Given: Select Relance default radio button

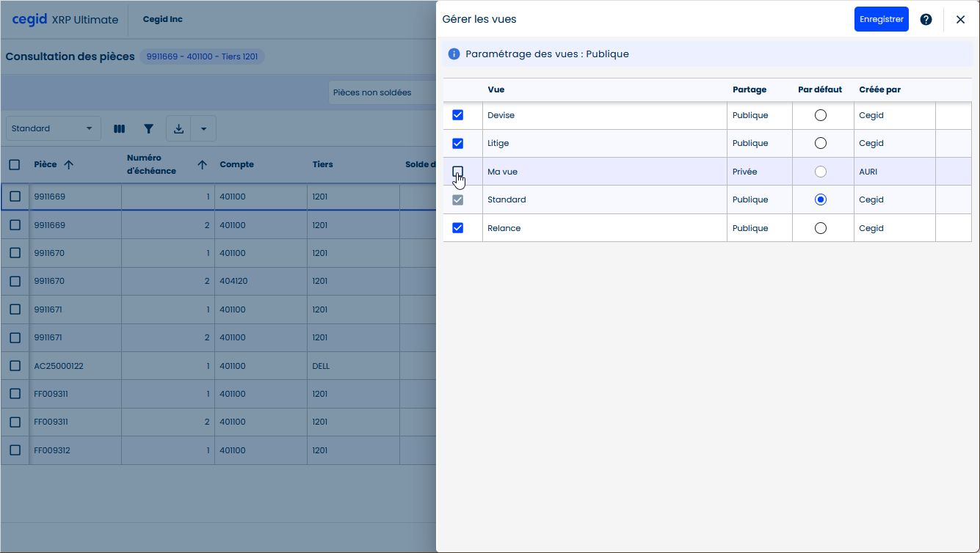Looking at the screenshot, I should [x=821, y=228].
